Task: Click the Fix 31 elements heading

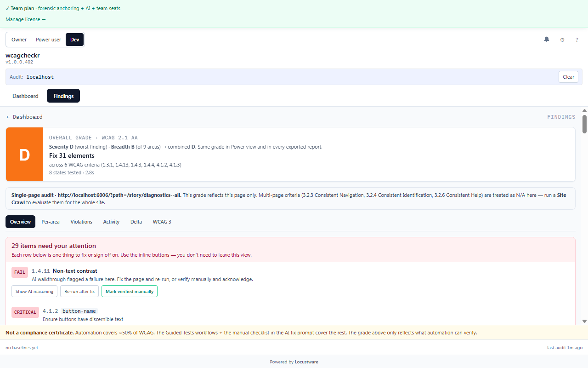Action: (x=72, y=155)
